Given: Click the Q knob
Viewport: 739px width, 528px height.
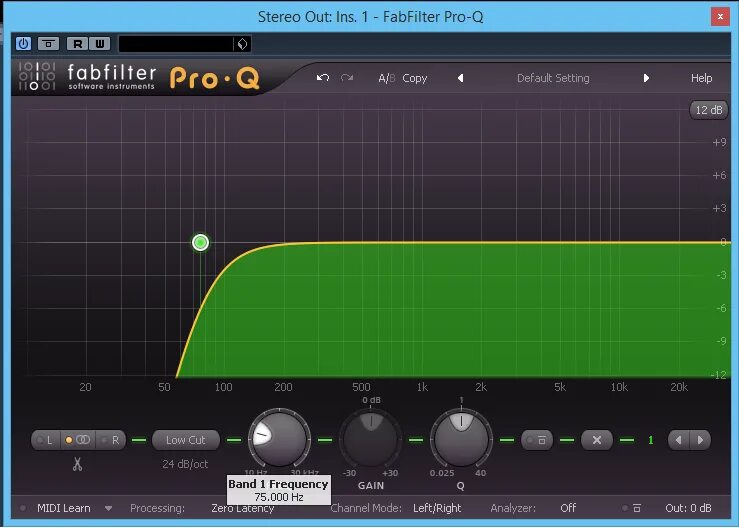Looking at the screenshot, I should click(461, 440).
